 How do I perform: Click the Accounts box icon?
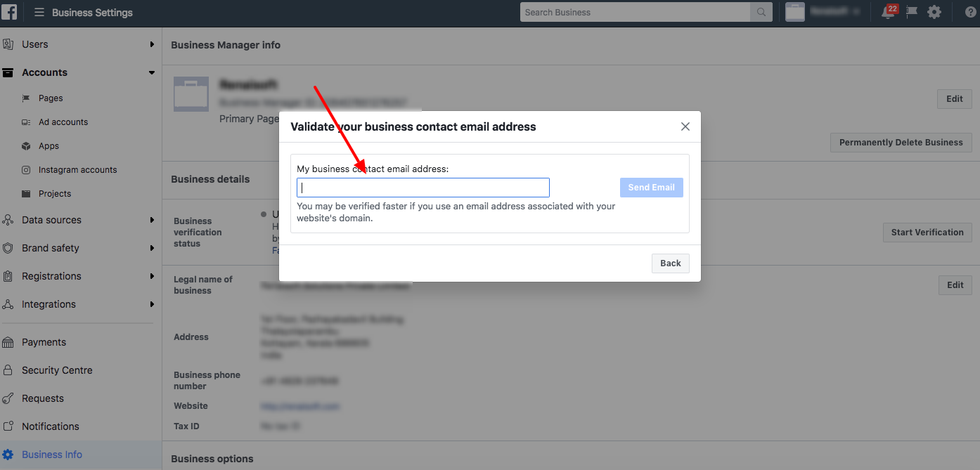(8, 72)
